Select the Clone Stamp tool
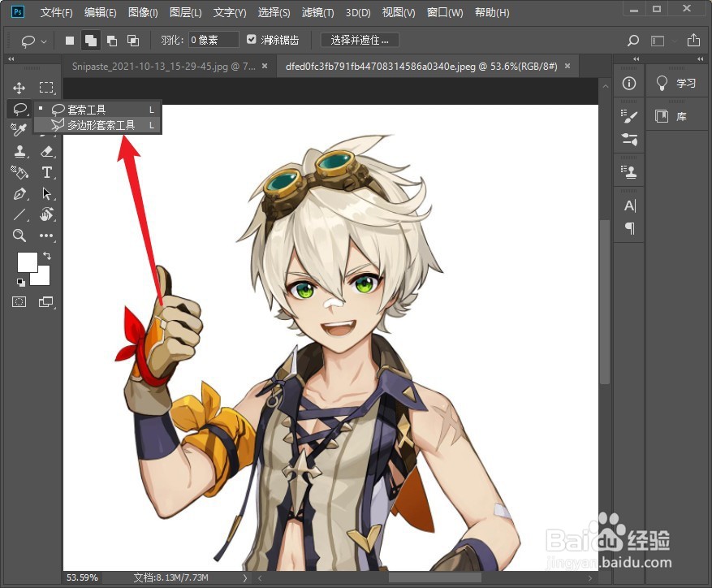Viewport: 712px width, 588px height. click(x=19, y=151)
